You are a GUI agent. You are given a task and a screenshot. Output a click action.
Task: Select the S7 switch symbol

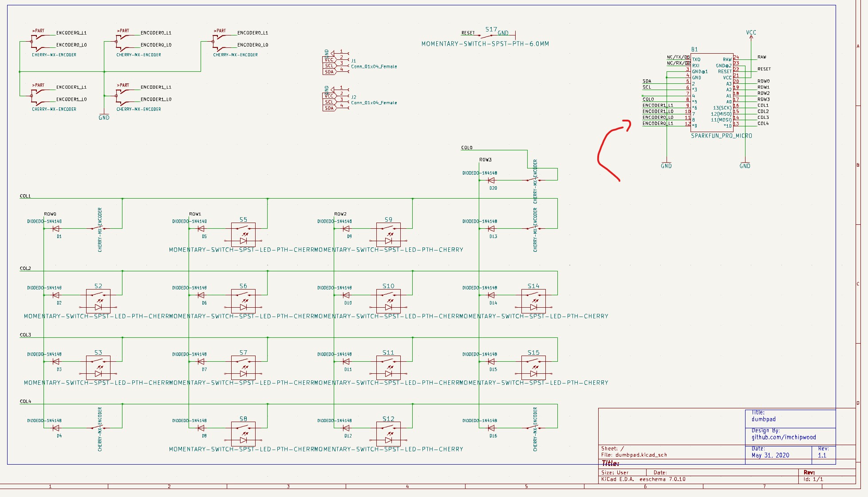(x=243, y=368)
